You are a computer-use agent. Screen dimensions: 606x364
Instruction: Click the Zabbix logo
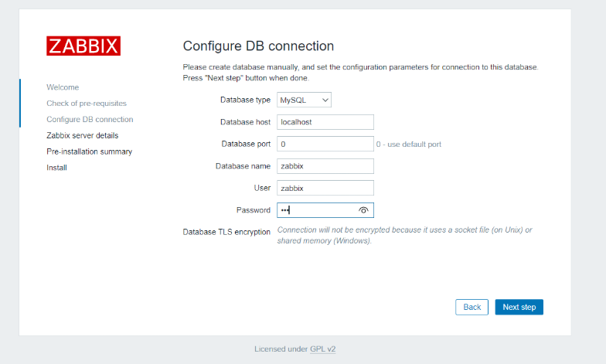pos(83,46)
